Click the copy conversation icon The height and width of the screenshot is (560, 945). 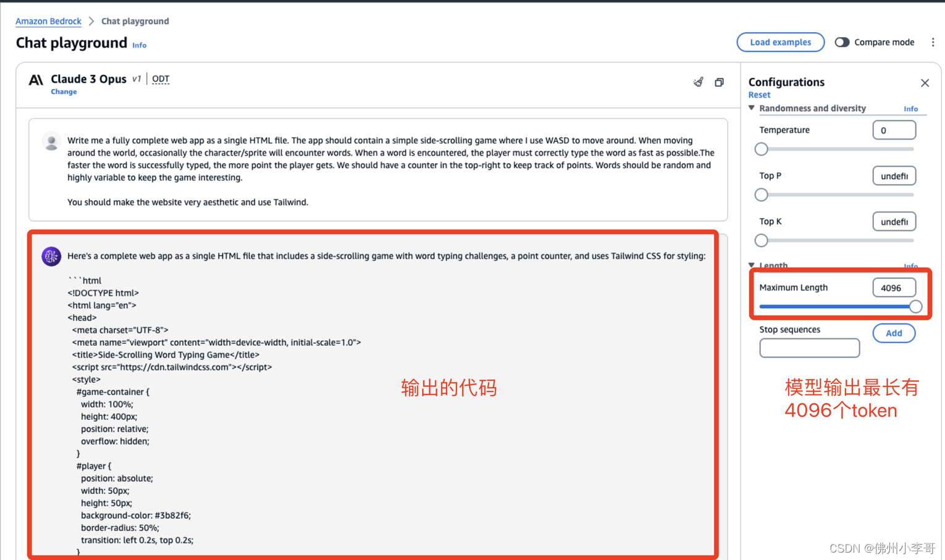click(x=719, y=82)
